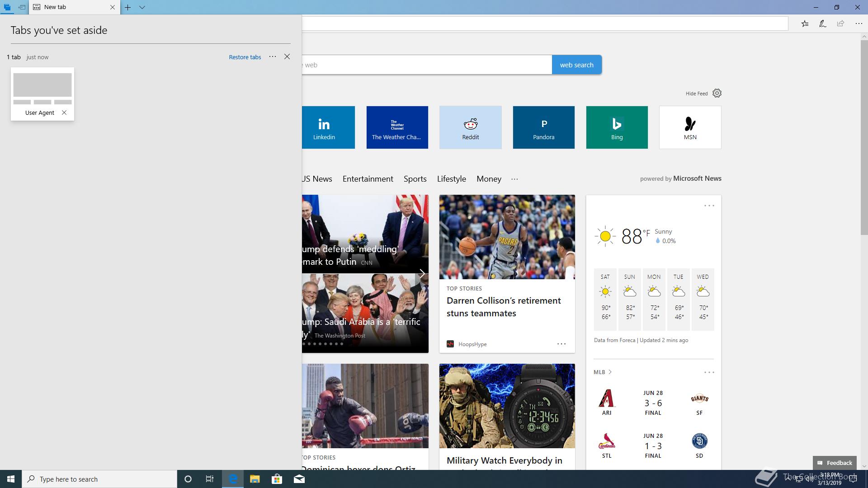Select the SAT forecast column

pos(605,299)
